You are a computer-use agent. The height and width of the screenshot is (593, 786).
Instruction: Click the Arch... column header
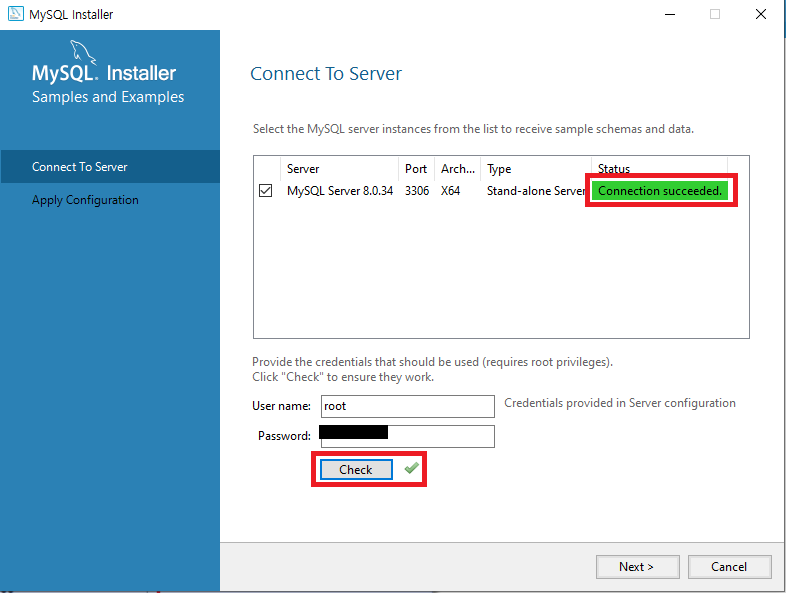[x=458, y=169]
